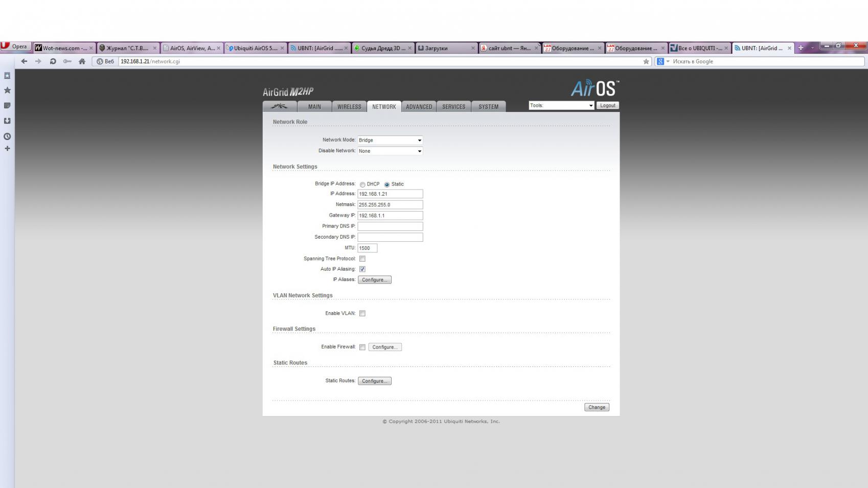This screenshot has height=488, width=868.
Task: Open the top sidebar panel icon
Action: point(7,76)
